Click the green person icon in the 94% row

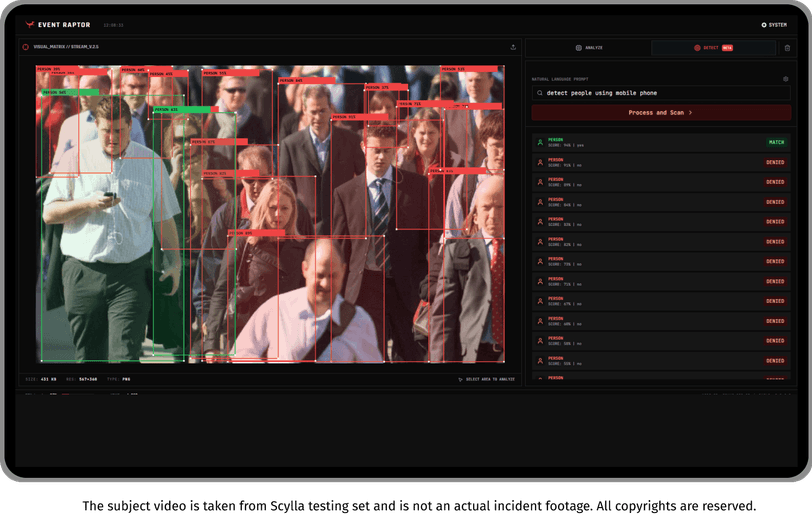pos(540,142)
